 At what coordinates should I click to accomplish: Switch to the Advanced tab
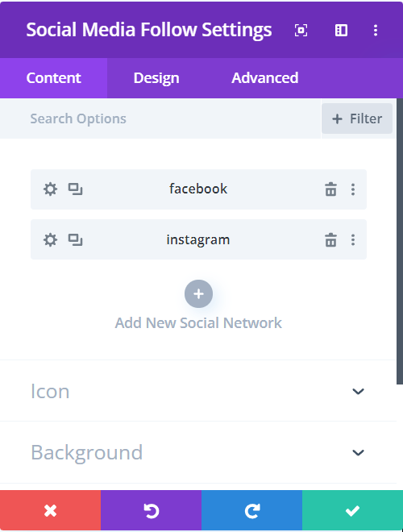265,78
